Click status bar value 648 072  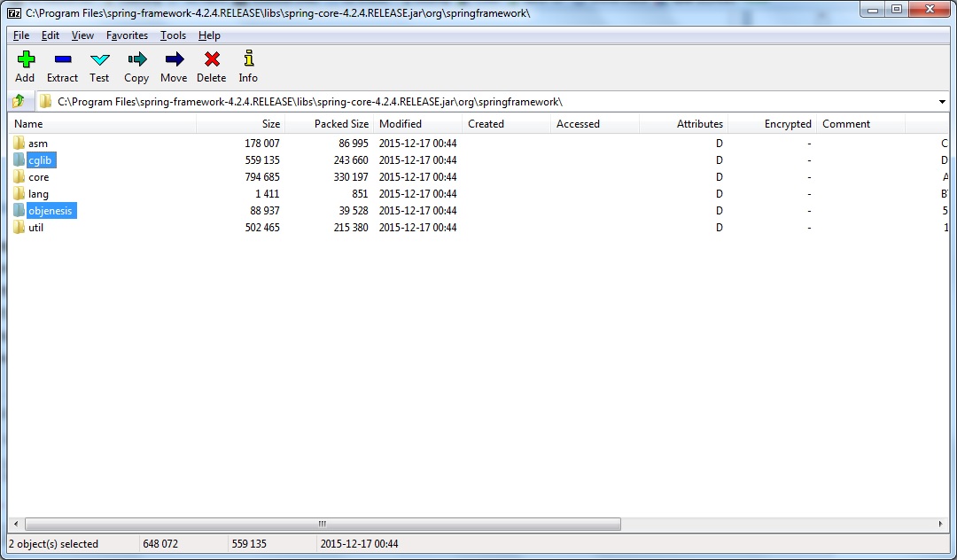(160, 543)
